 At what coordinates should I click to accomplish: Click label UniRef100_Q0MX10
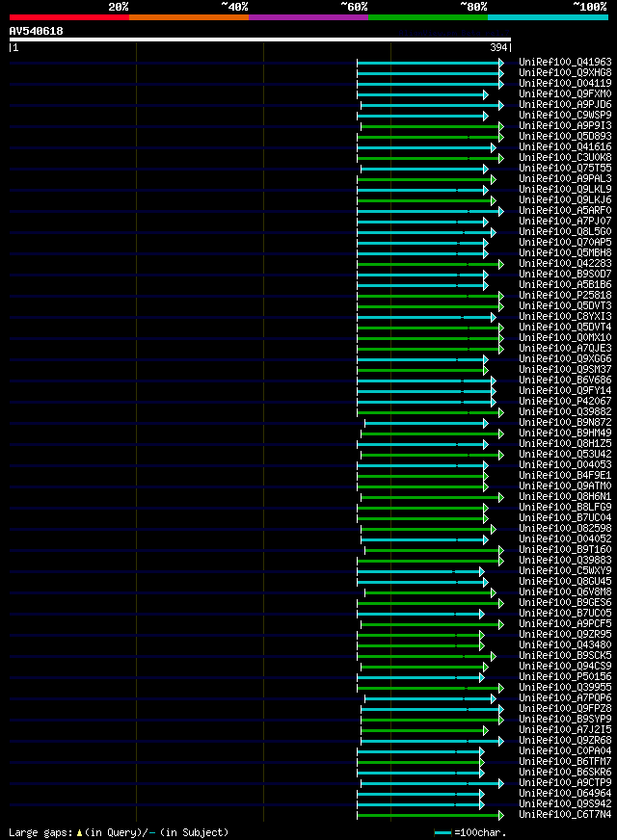pos(565,338)
